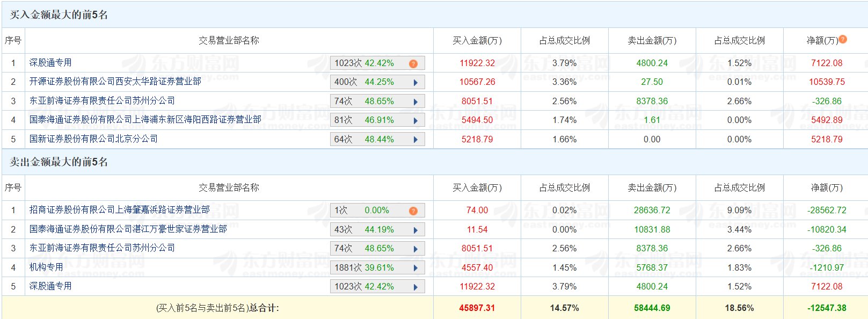Click orange help icon in top 深股通专用 row
This screenshot has height=319, width=868.
point(413,63)
